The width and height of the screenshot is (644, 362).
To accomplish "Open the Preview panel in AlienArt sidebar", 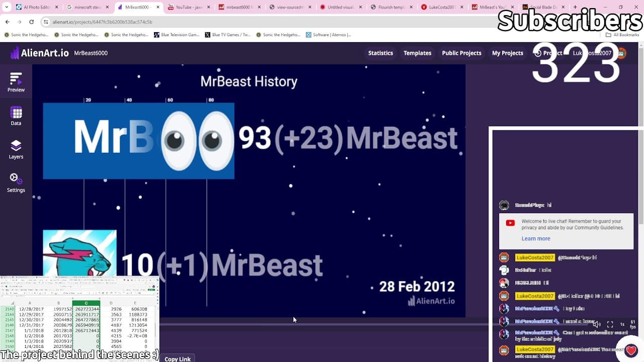I will click(x=16, y=82).
